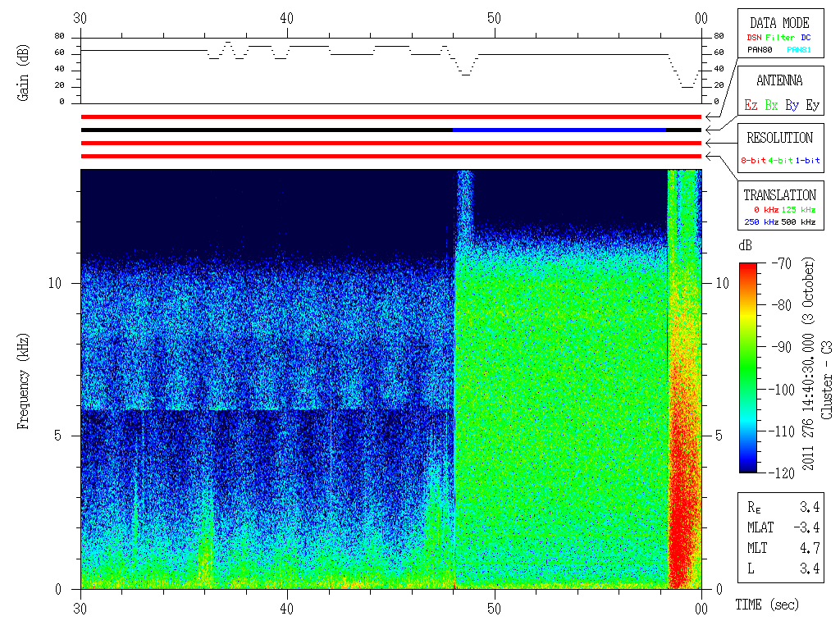Select the 1-bit resolution entry

pyautogui.click(x=807, y=160)
